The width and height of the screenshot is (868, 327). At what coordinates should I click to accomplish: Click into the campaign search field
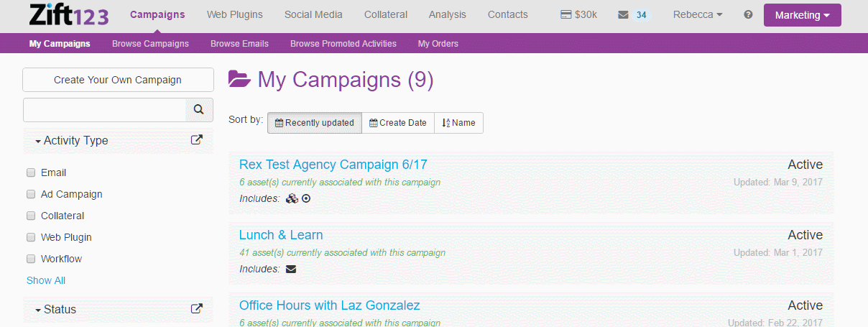coord(104,110)
